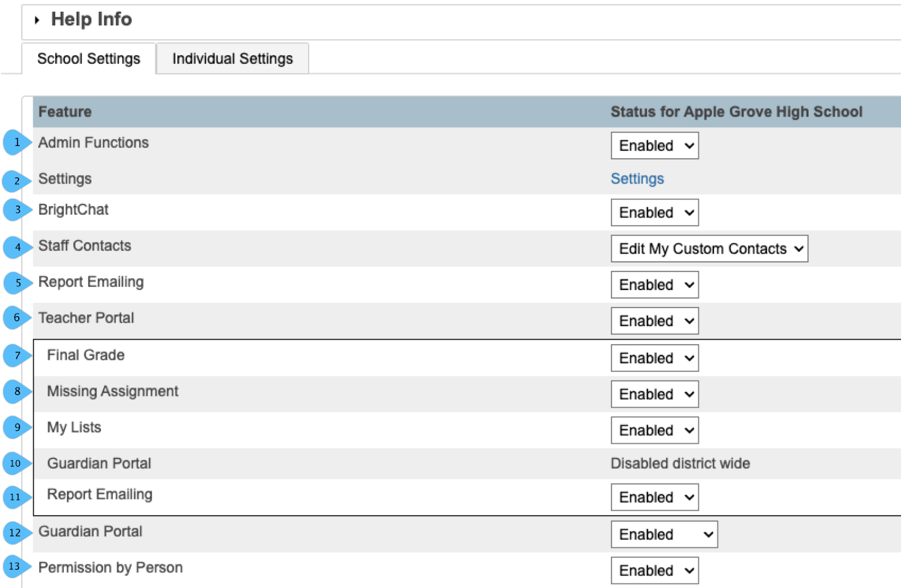Change the Final Grade status dropdown
This screenshot has width=901, height=588.
tap(654, 358)
